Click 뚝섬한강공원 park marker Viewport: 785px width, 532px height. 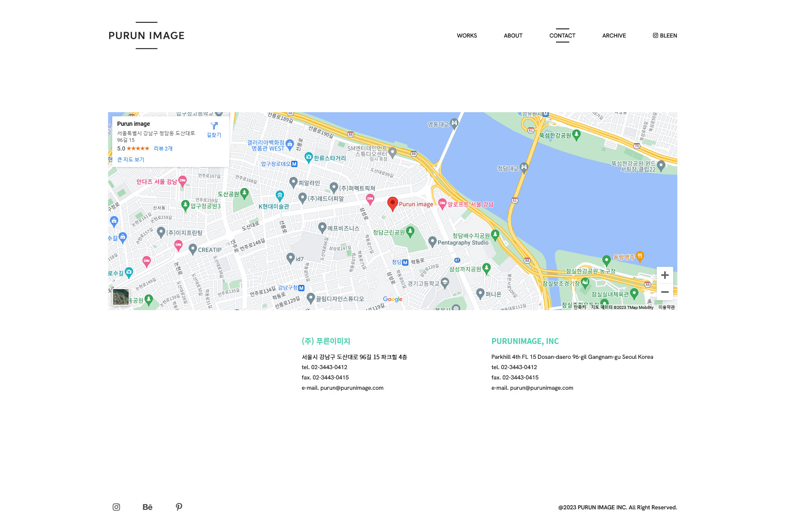click(x=576, y=134)
